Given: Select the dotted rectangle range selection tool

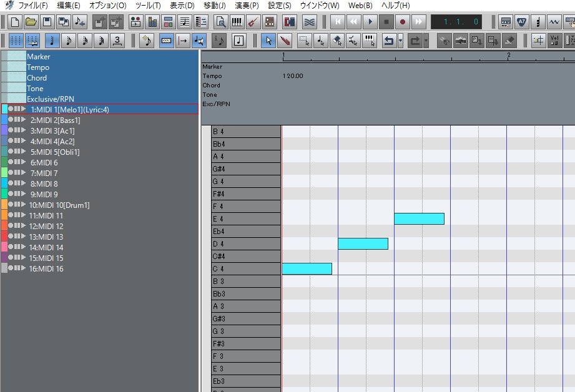Looking at the screenshot, I should (x=305, y=41).
